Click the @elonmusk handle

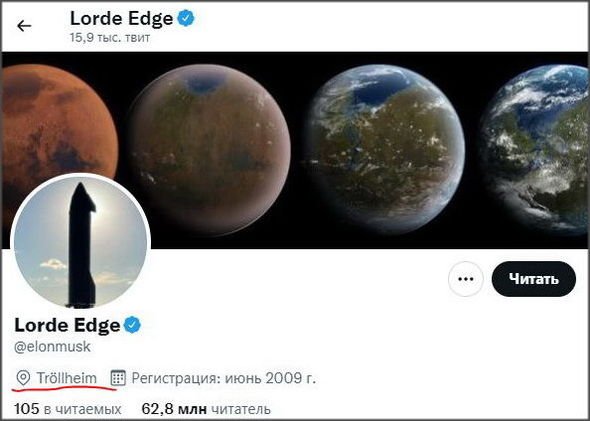click(52, 347)
